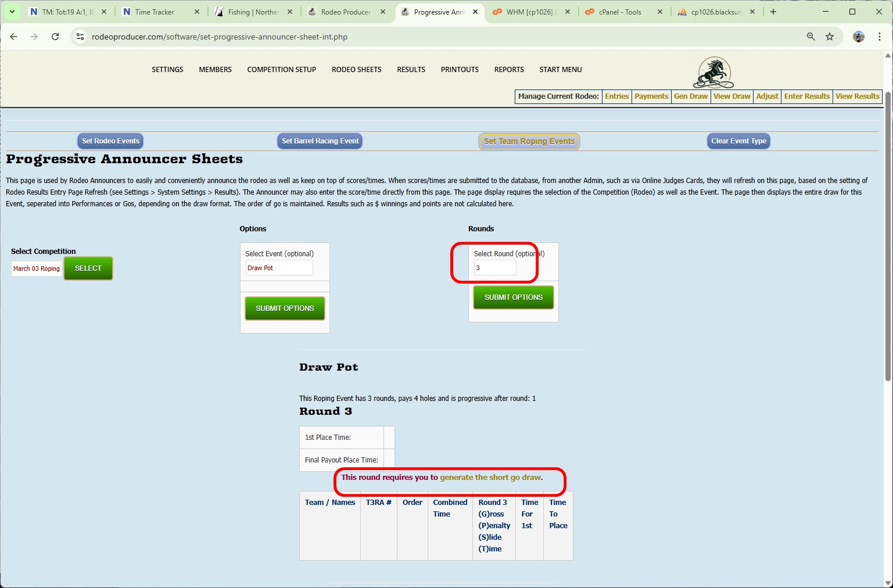Reload the page with the refresh icon
Screen dimensions: 893x588
(x=55, y=37)
